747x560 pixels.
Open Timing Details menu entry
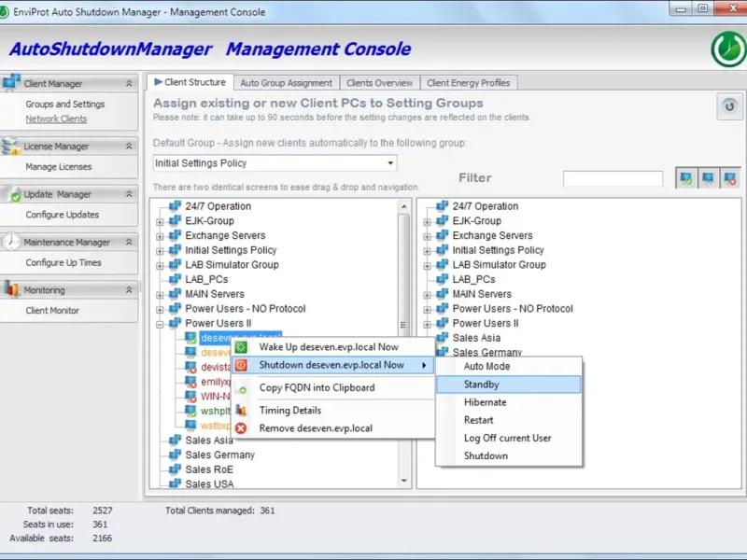click(332, 410)
